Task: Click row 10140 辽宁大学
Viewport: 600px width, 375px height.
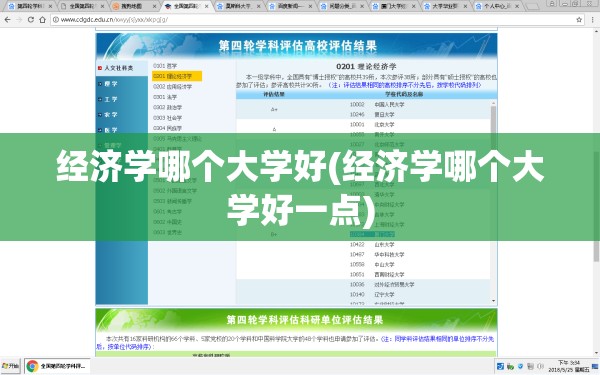Action: (372, 294)
